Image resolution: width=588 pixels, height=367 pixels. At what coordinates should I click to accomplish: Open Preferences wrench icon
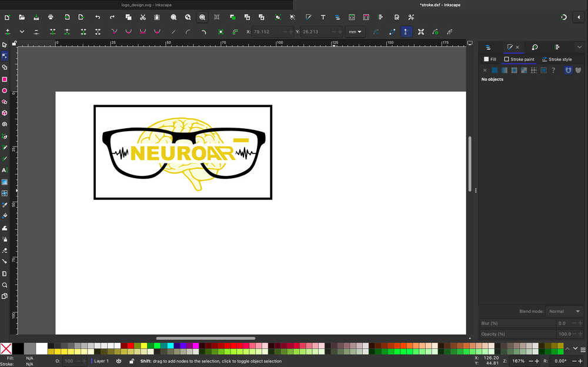(x=411, y=17)
